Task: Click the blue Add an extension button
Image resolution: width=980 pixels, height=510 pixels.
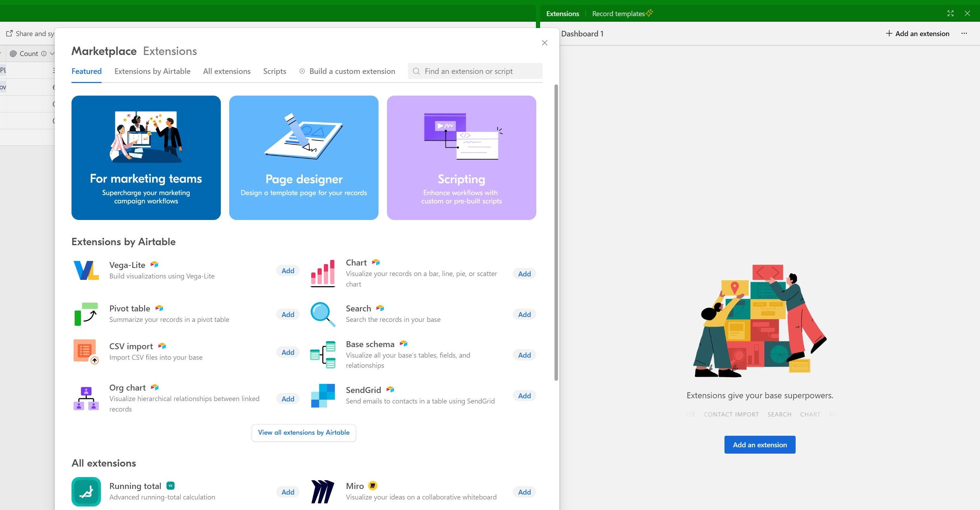Action: [760, 444]
